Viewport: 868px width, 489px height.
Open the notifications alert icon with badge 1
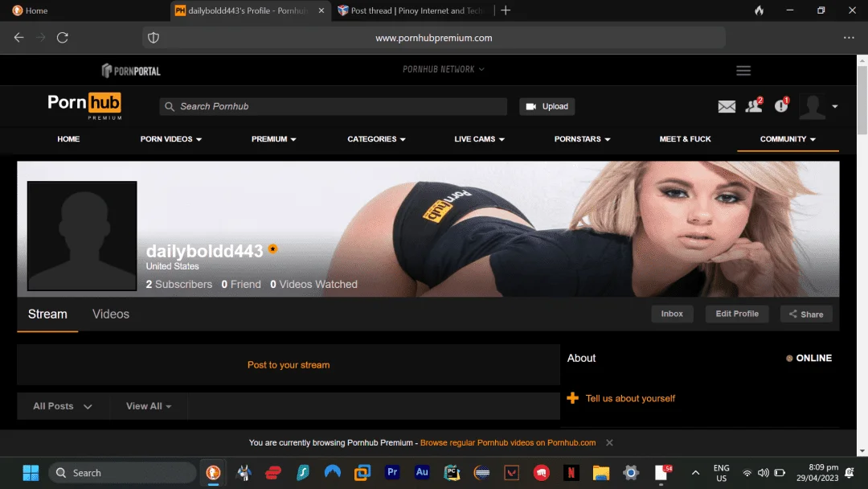pos(782,105)
